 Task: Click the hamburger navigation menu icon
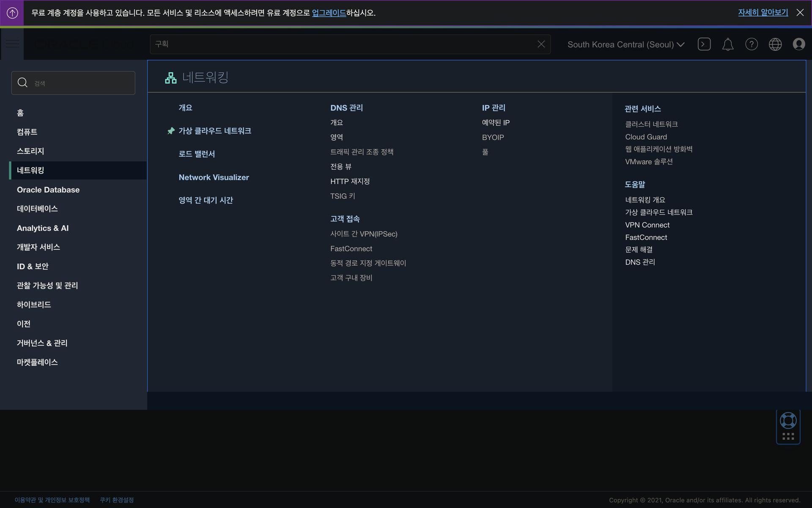(12, 44)
